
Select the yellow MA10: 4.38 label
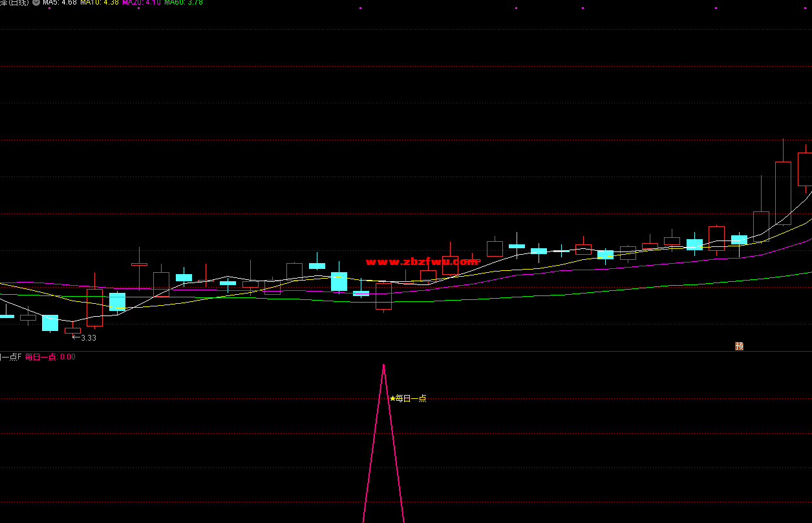(x=99, y=3)
